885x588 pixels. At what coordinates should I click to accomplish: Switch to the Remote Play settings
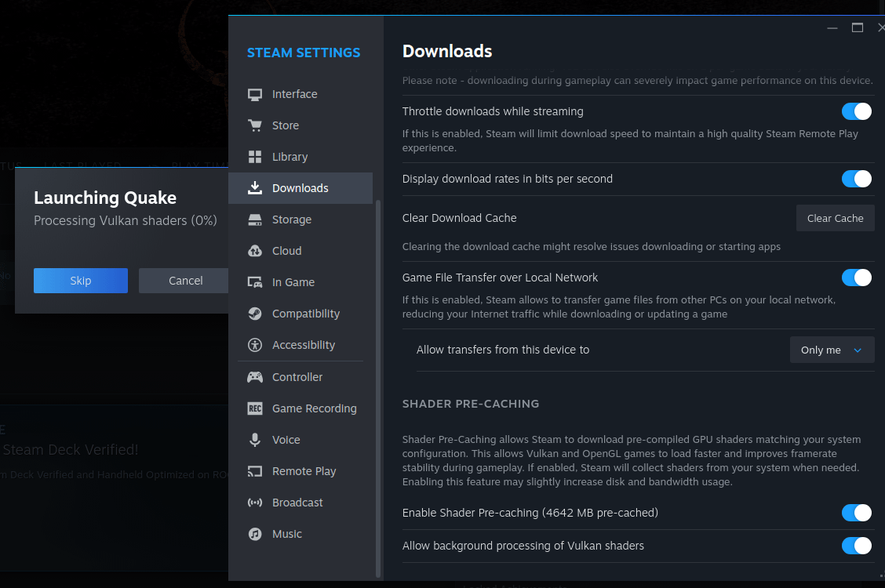click(x=304, y=471)
